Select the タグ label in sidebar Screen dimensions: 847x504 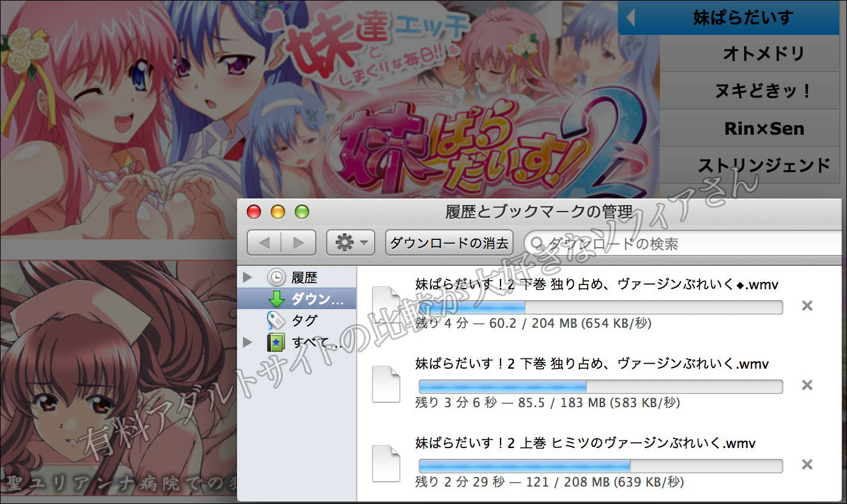(x=304, y=321)
